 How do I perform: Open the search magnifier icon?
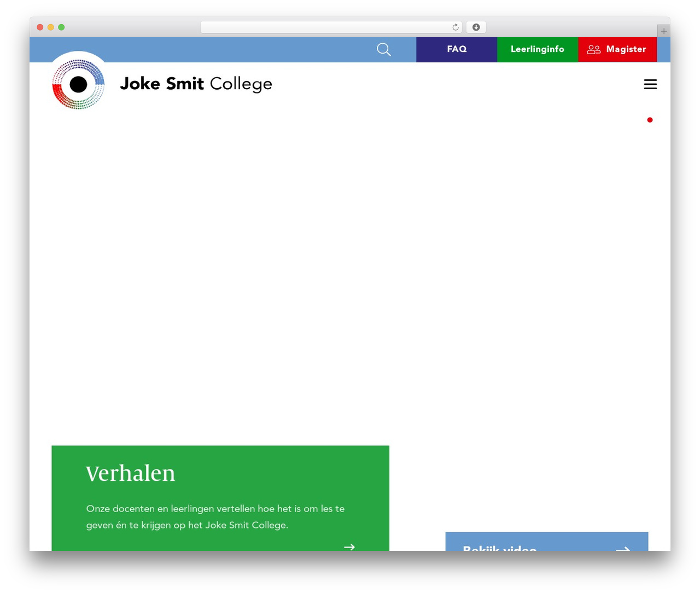click(x=384, y=50)
